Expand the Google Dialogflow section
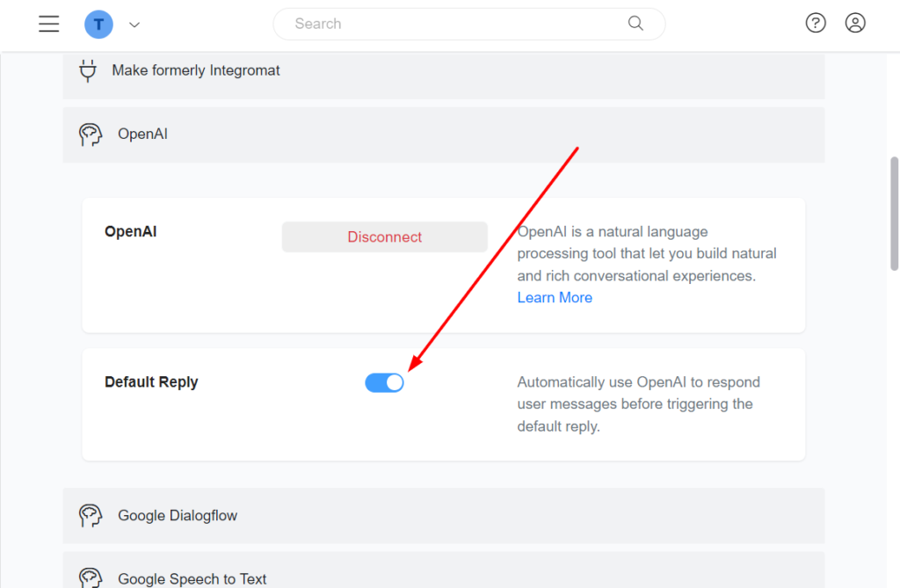Viewport: 900px width, 588px height. click(x=444, y=516)
